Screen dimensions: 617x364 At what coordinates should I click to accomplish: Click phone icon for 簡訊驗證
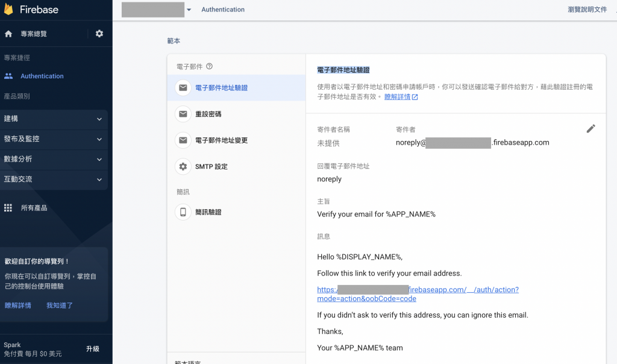(183, 212)
